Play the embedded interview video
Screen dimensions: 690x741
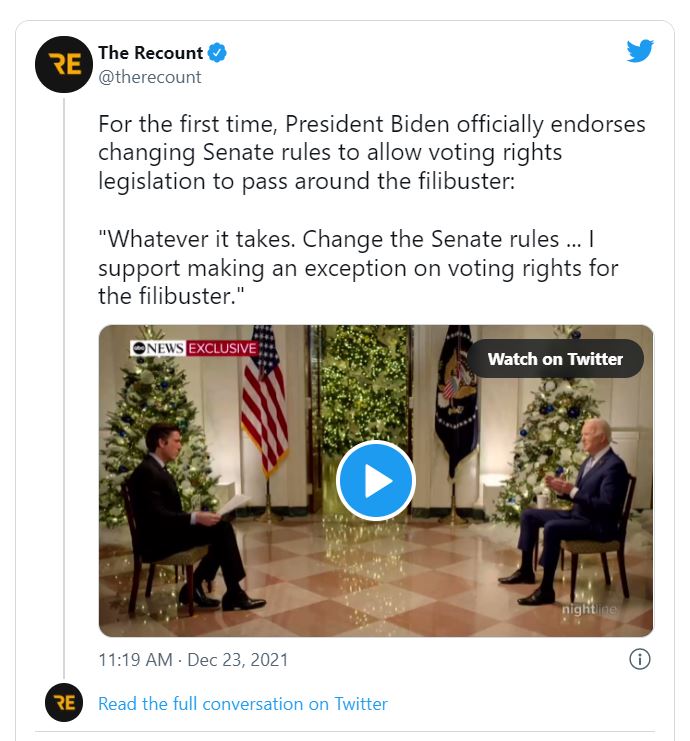376,480
